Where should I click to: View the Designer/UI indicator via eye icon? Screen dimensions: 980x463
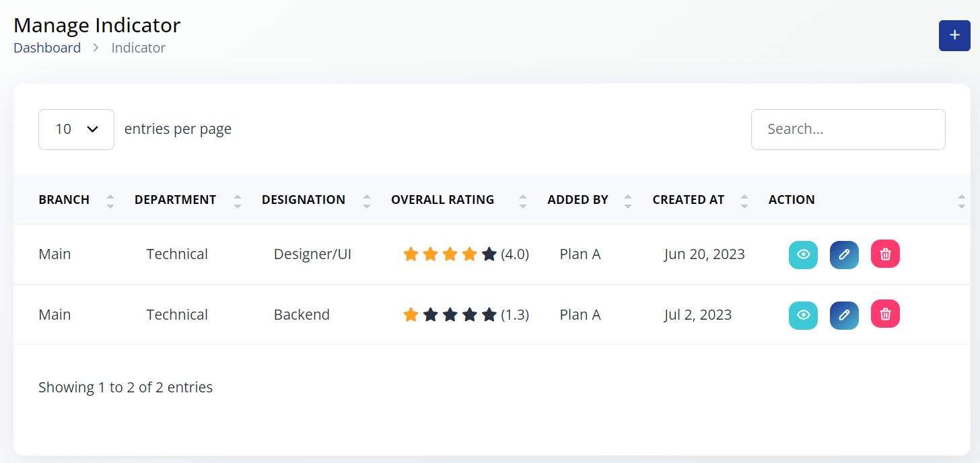click(x=803, y=254)
